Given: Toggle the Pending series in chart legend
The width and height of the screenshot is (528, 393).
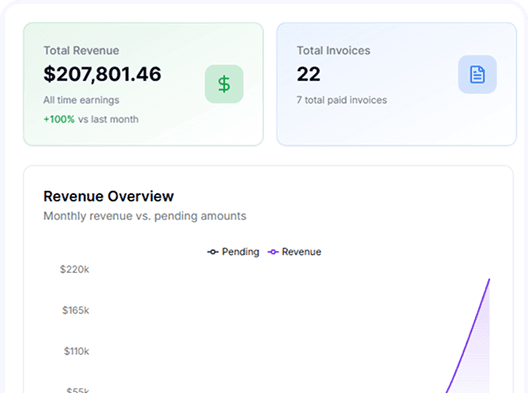Looking at the screenshot, I should click(233, 252).
